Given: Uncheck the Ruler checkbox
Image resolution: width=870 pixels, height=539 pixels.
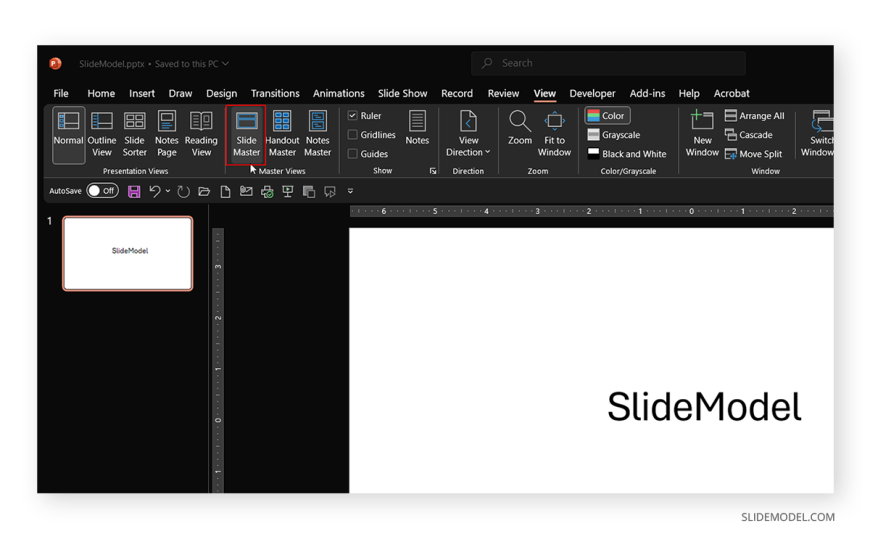Looking at the screenshot, I should pyautogui.click(x=352, y=115).
